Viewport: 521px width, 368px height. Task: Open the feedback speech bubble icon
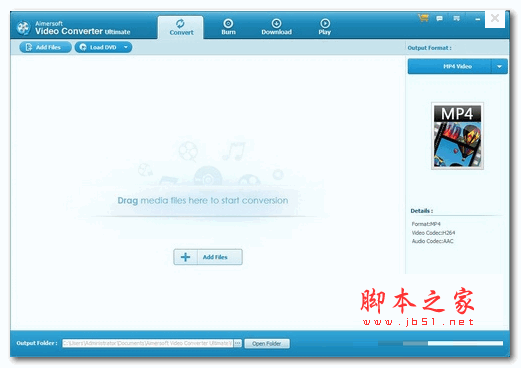(x=440, y=19)
